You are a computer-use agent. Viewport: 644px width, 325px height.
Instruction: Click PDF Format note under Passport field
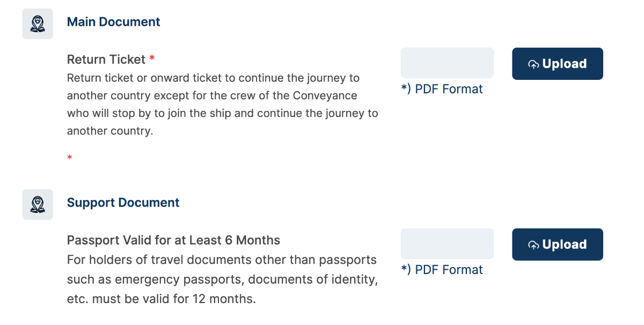click(442, 270)
